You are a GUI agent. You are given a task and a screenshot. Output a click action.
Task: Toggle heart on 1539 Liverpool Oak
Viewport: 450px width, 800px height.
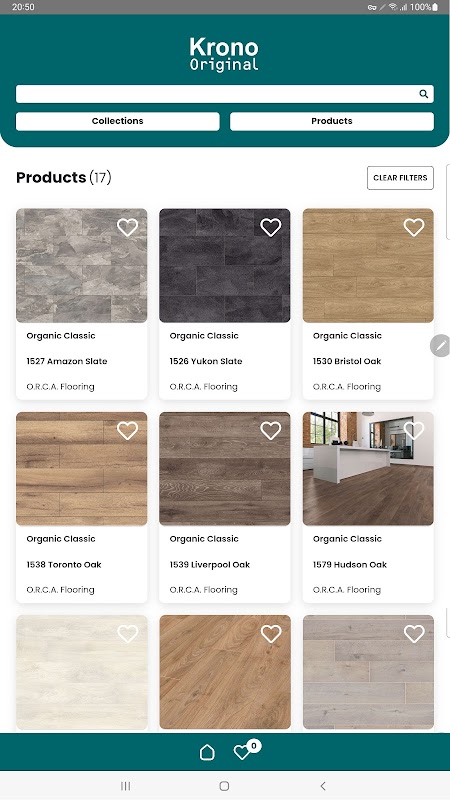tap(271, 431)
